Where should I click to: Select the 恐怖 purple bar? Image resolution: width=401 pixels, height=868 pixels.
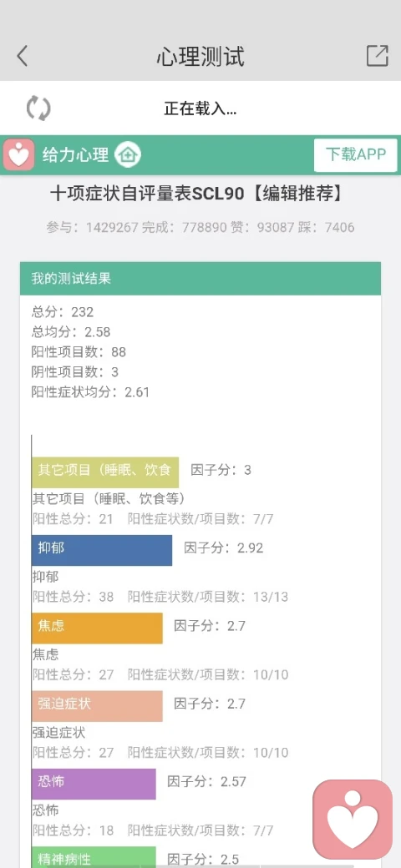94,784
